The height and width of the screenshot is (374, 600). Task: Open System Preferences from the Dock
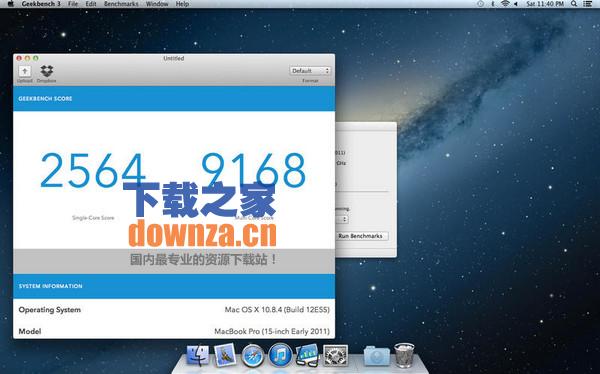[336, 356]
